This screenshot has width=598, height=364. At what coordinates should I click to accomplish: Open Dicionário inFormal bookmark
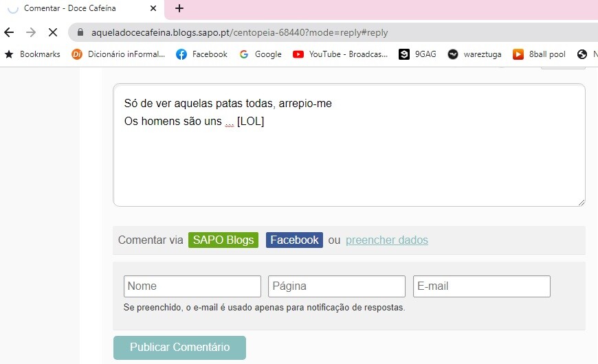pos(118,54)
